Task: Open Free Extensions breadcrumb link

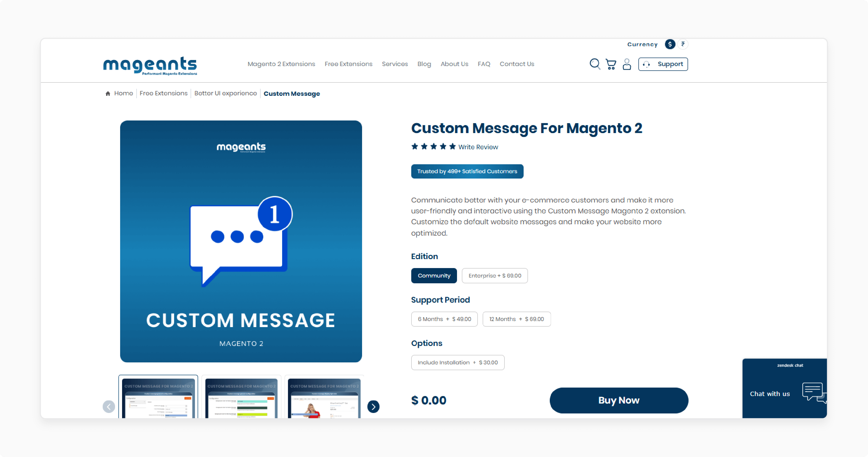Action: pyautogui.click(x=163, y=93)
